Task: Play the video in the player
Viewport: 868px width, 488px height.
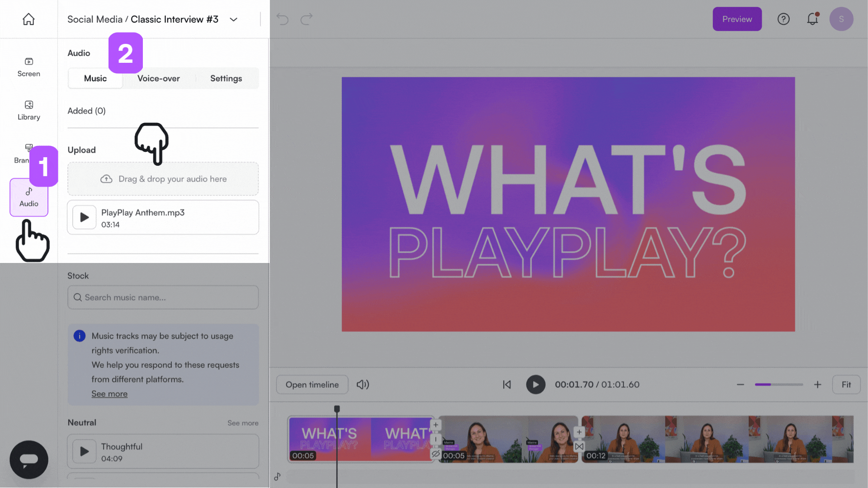Action: [x=536, y=385]
